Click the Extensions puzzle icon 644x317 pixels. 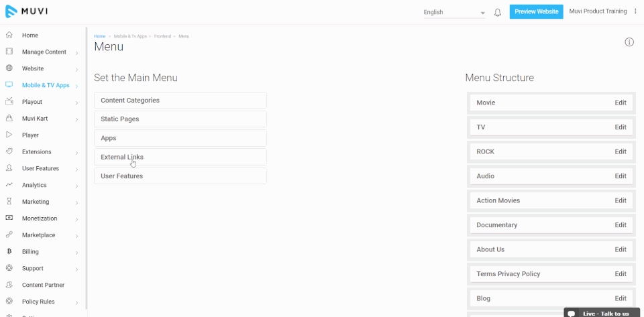point(9,151)
